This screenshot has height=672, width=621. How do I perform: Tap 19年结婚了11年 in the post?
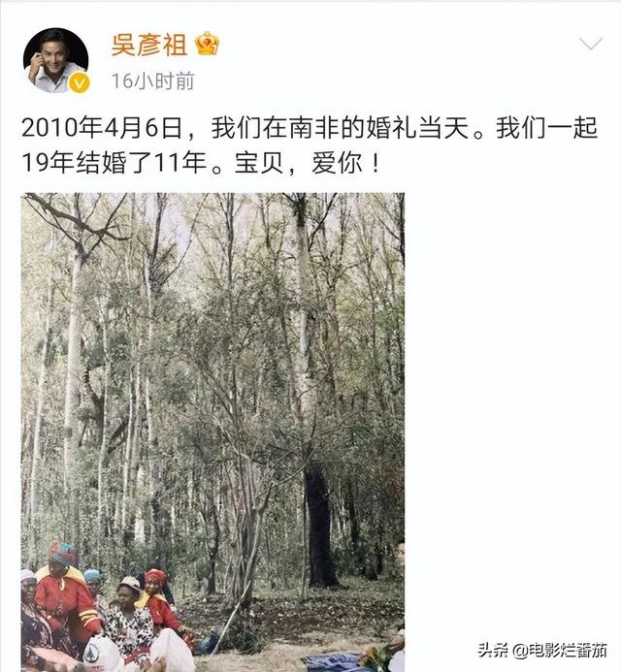coord(114,163)
